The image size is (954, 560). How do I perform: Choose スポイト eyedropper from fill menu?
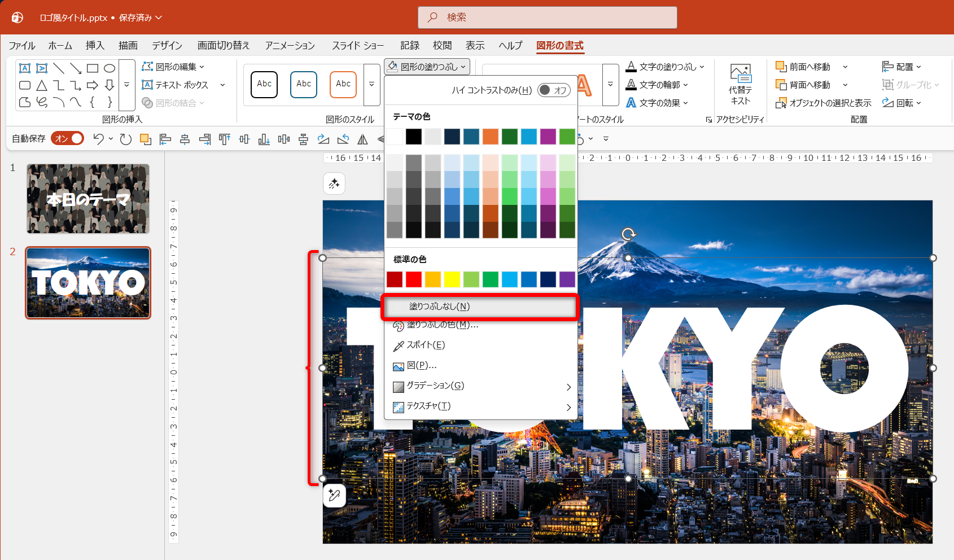[480, 345]
